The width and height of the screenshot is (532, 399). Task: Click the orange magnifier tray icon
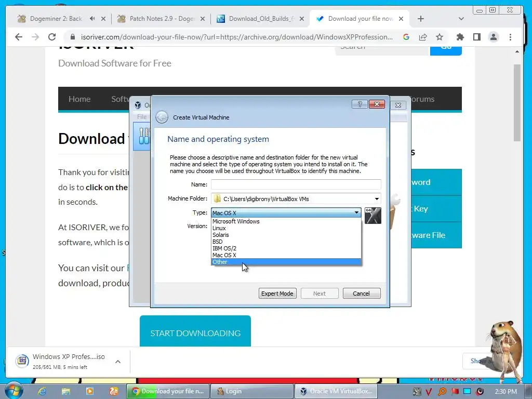coord(442,392)
